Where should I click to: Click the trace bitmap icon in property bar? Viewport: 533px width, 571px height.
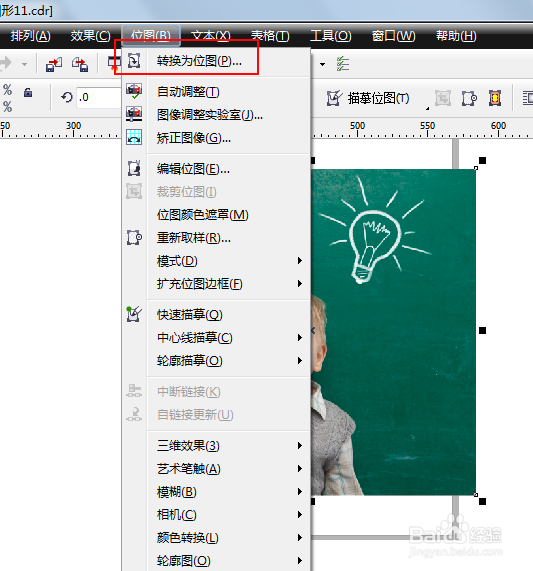(x=334, y=98)
